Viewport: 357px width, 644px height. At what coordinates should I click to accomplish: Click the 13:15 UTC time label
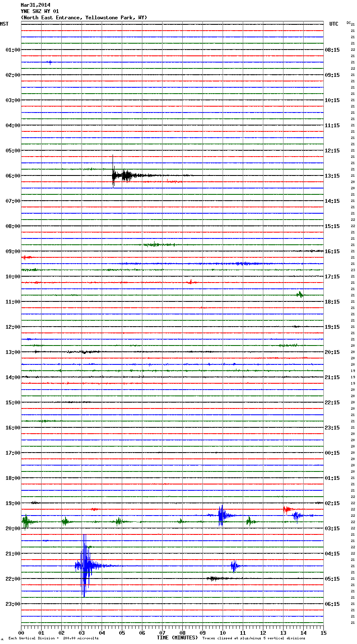point(332,176)
